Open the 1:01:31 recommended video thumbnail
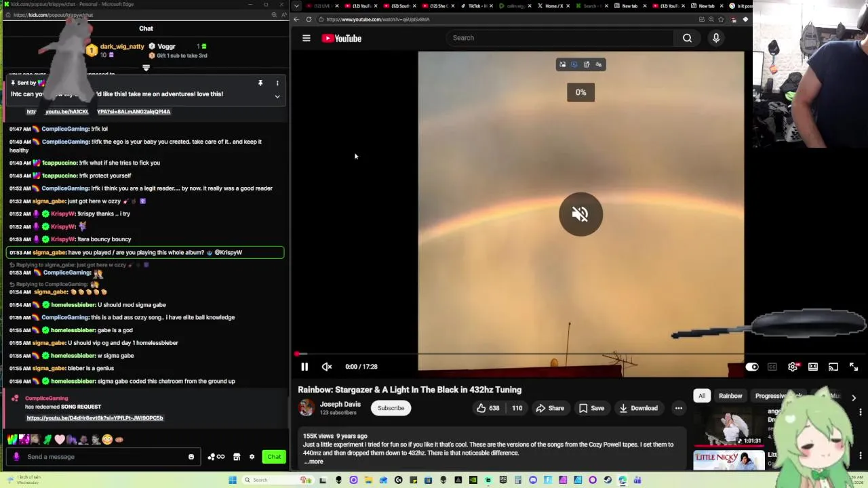The width and height of the screenshot is (868, 488). tap(729, 427)
